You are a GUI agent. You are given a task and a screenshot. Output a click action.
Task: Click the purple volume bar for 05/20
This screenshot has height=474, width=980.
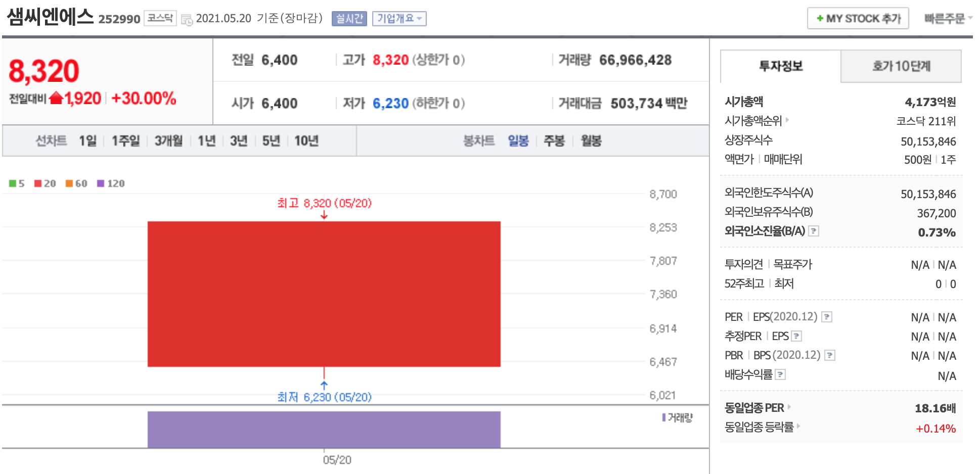(324, 430)
